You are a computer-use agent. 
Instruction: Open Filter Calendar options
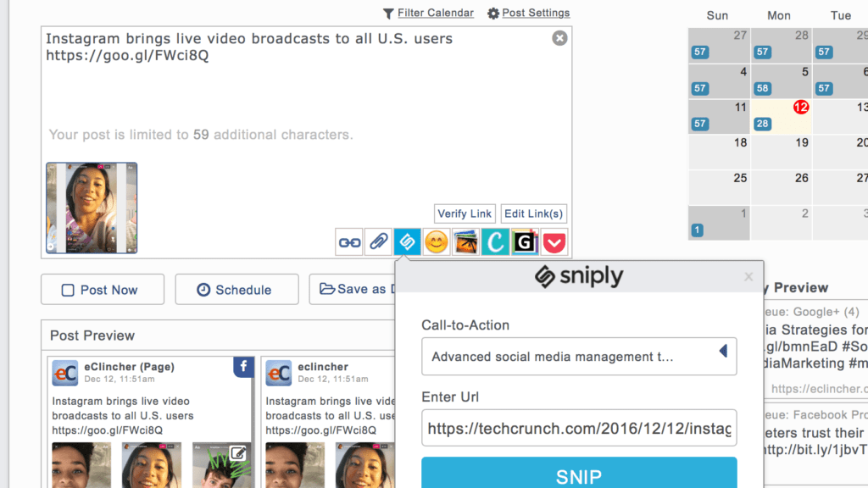428,13
